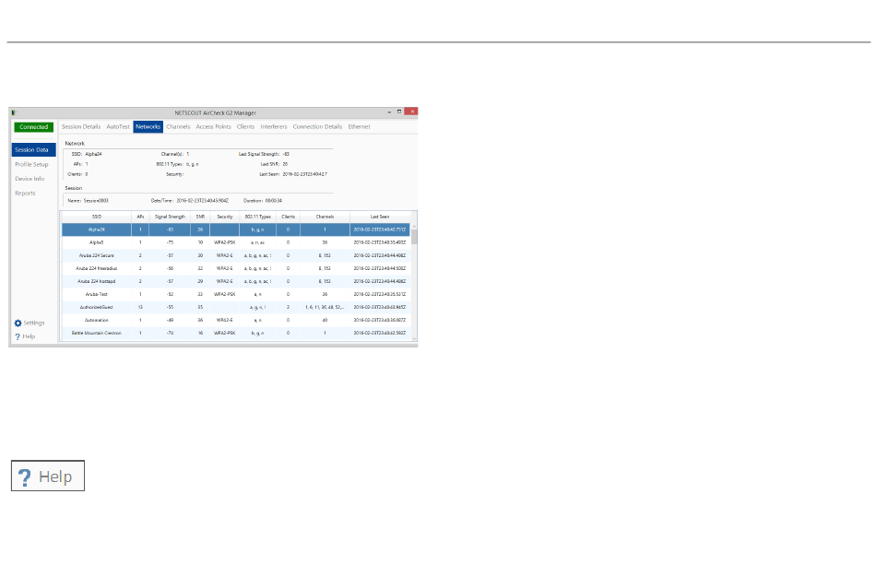Switch to the Channels tab
876x588 pixels.
tap(178, 127)
